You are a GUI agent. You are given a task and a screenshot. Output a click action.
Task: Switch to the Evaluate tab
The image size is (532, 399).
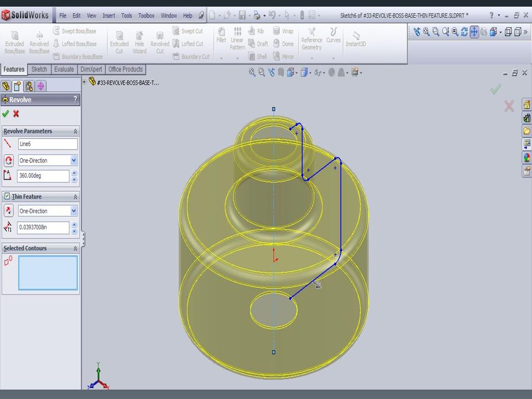[x=64, y=69]
